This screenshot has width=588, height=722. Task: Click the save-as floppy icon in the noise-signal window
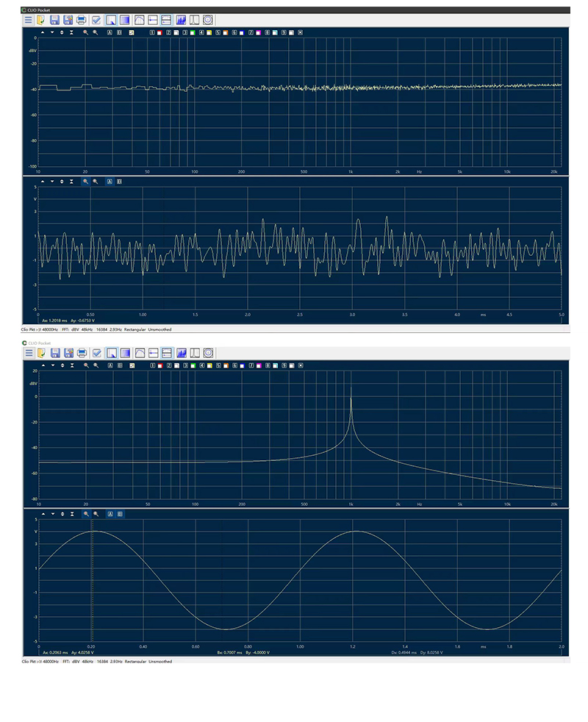pos(68,20)
